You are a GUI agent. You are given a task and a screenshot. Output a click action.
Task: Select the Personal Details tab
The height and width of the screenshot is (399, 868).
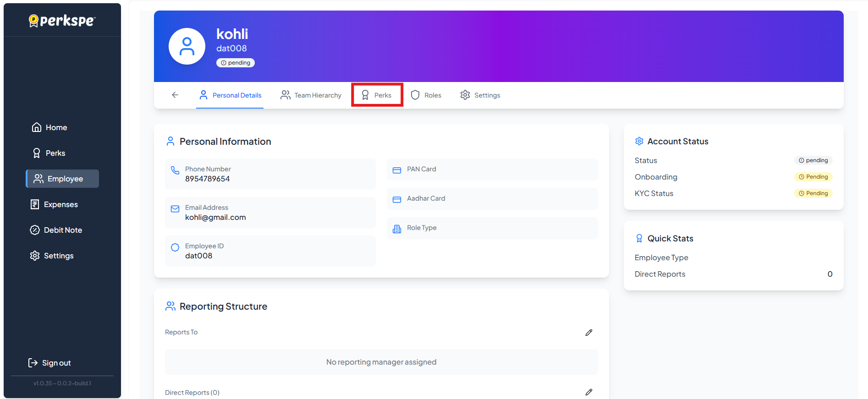coord(230,95)
